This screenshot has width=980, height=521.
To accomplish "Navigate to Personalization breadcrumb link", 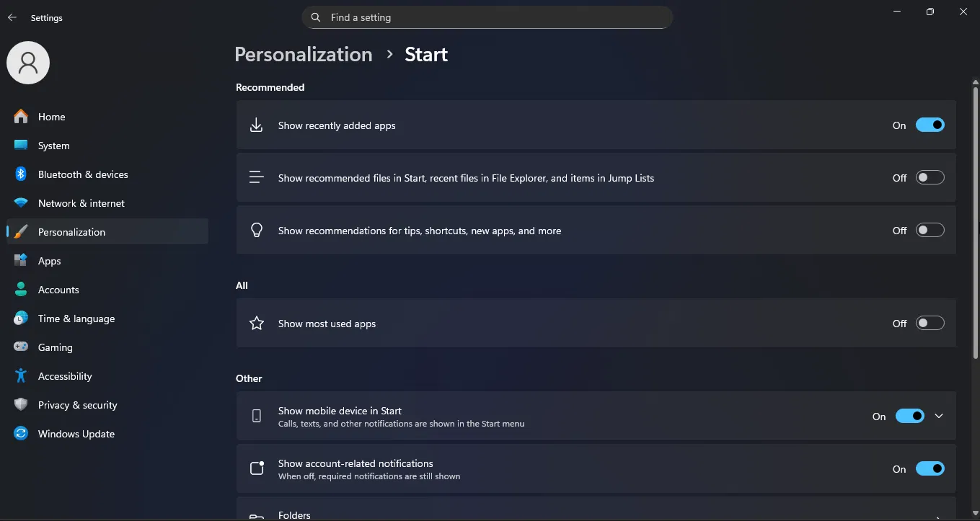I will coord(303,54).
